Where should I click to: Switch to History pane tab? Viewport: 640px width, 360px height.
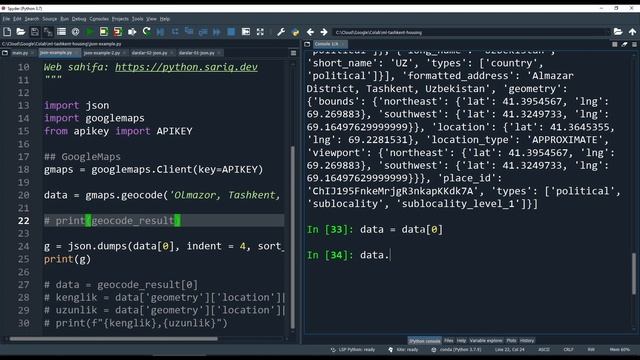coord(527,340)
